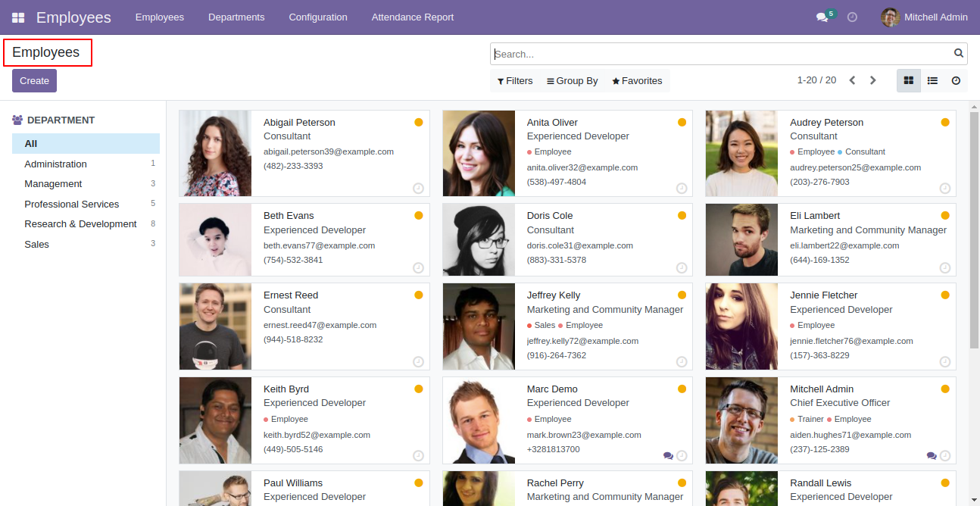Go to previous page of records
This screenshot has height=506, width=980.
852,80
